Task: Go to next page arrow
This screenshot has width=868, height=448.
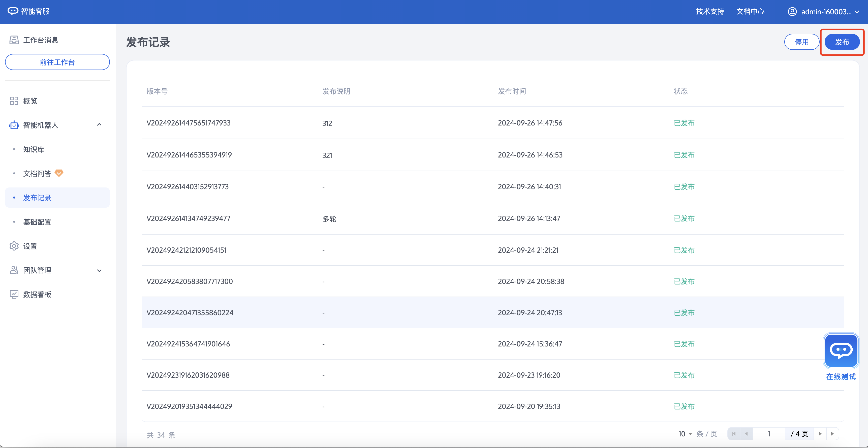Action: [x=820, y=434]
